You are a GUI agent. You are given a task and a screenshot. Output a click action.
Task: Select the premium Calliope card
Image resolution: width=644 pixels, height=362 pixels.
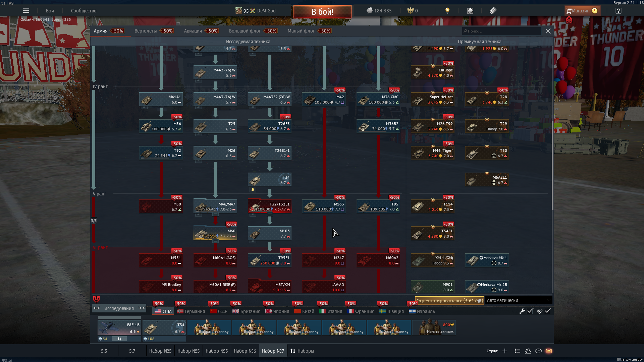433,73
